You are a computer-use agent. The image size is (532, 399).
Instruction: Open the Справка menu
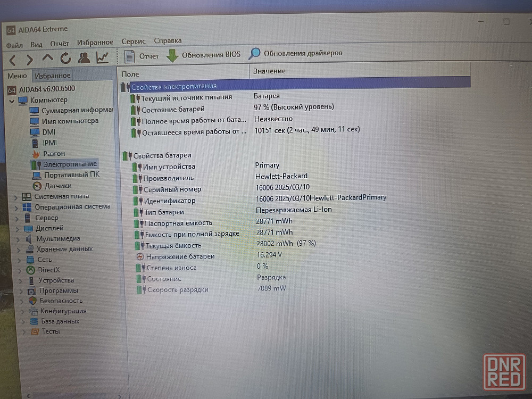tap(168, 41)
